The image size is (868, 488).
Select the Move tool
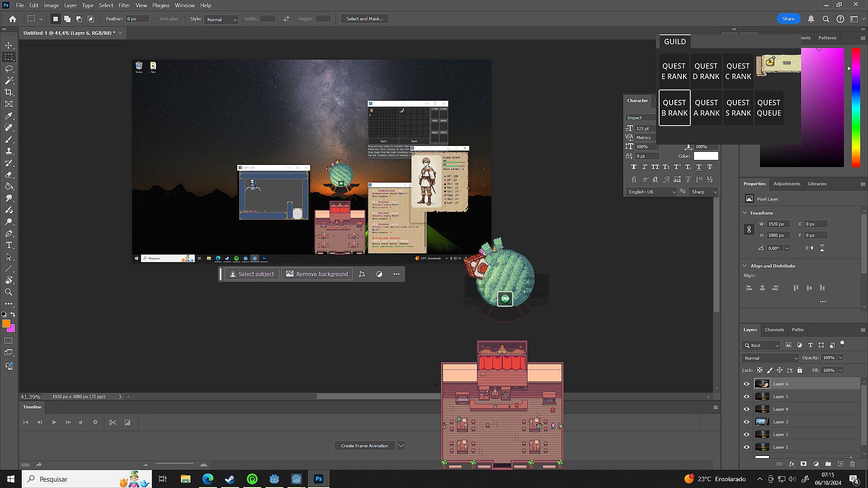9,45
